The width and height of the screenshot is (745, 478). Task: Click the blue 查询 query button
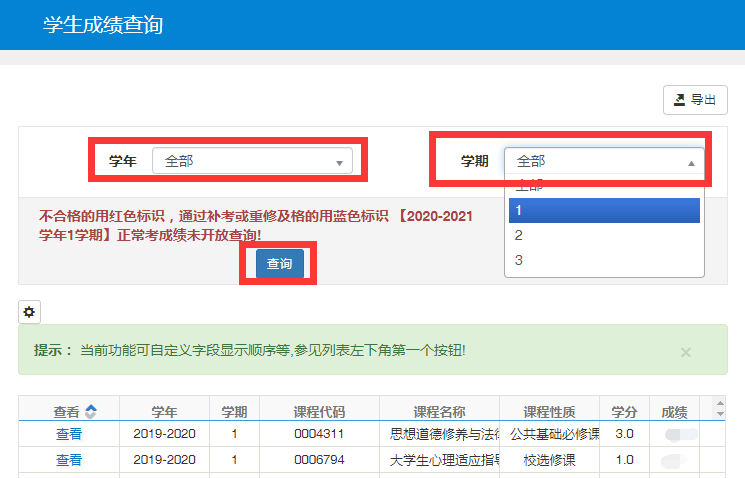279,264
